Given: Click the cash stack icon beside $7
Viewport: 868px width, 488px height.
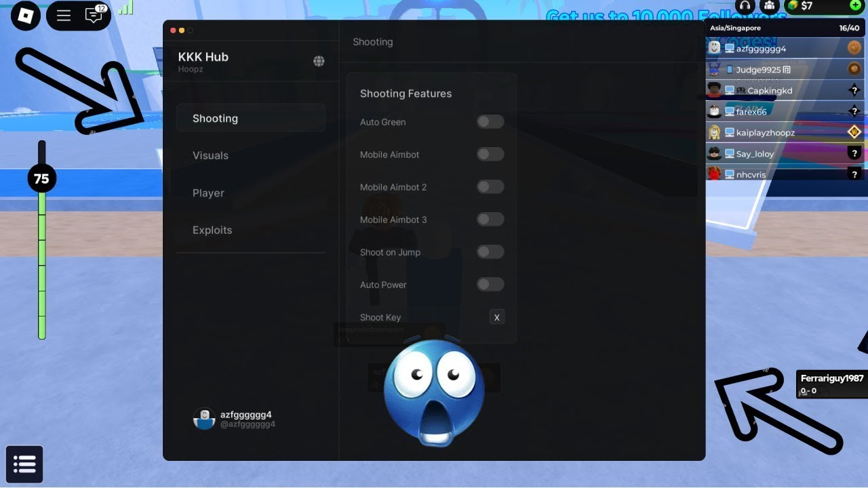Looking at the screenshot, I should click(x=793, y=5).
